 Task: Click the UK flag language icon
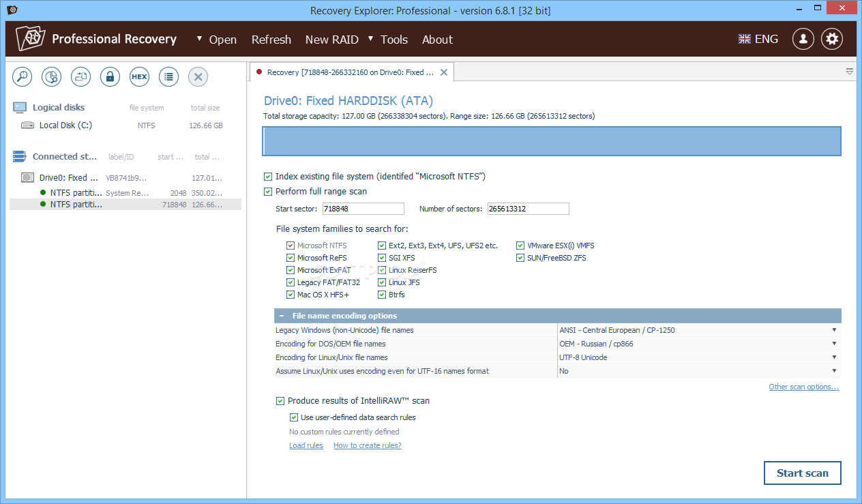[745, 40]
